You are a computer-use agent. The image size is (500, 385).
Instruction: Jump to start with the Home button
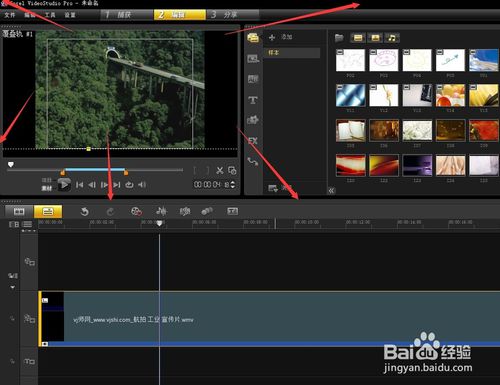(x=79, y=185)
